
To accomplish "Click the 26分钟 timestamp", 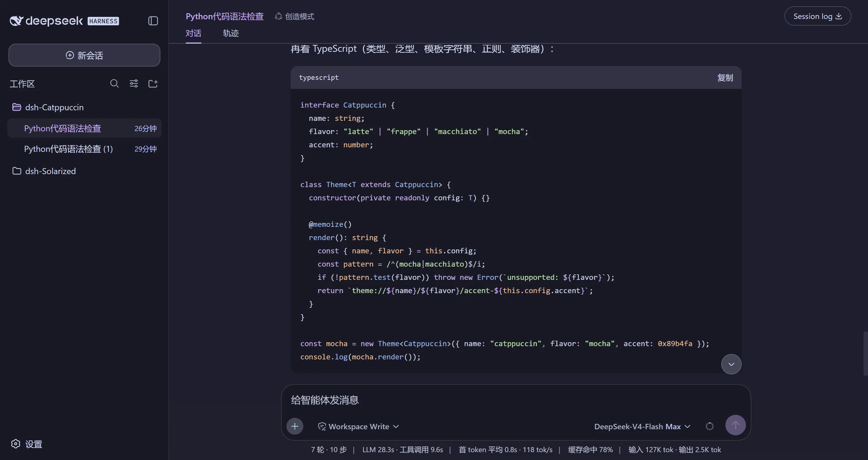I will pyautogui.click(x=146, y=129).
